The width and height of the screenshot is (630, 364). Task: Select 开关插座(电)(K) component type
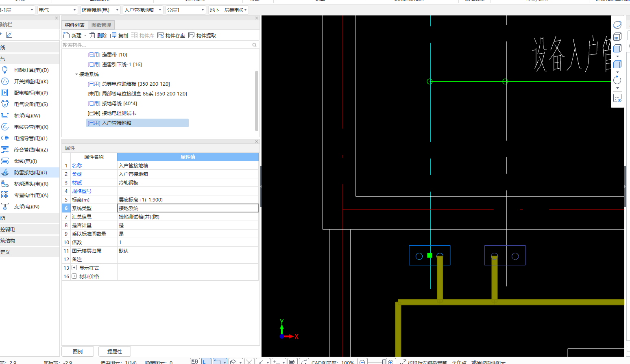[30, 81]
